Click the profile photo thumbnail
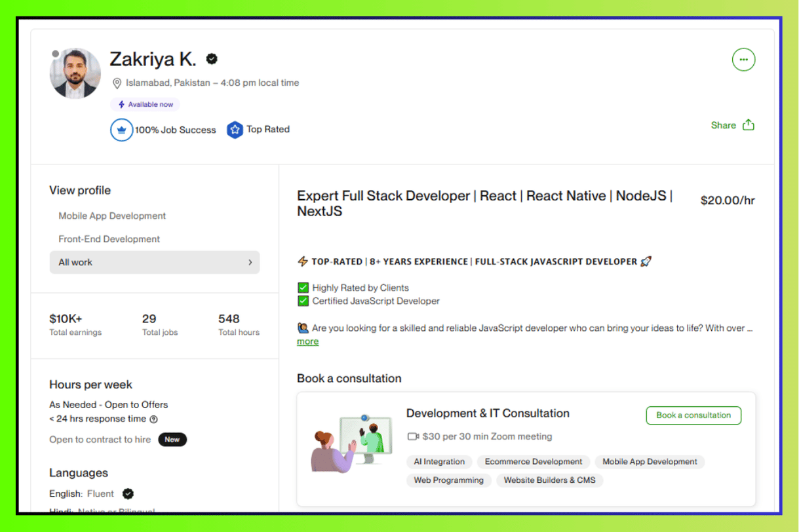The height and width of the screenshot is (532, 799). coord(75,73)
